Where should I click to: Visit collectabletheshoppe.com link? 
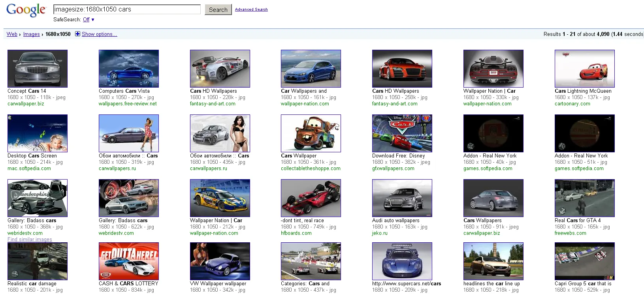(x=311, y=169)
